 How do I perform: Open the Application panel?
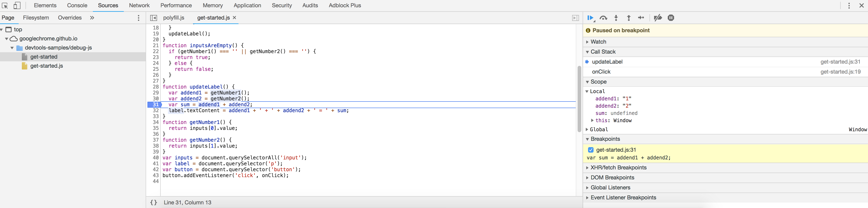click(x=247, y=5)
